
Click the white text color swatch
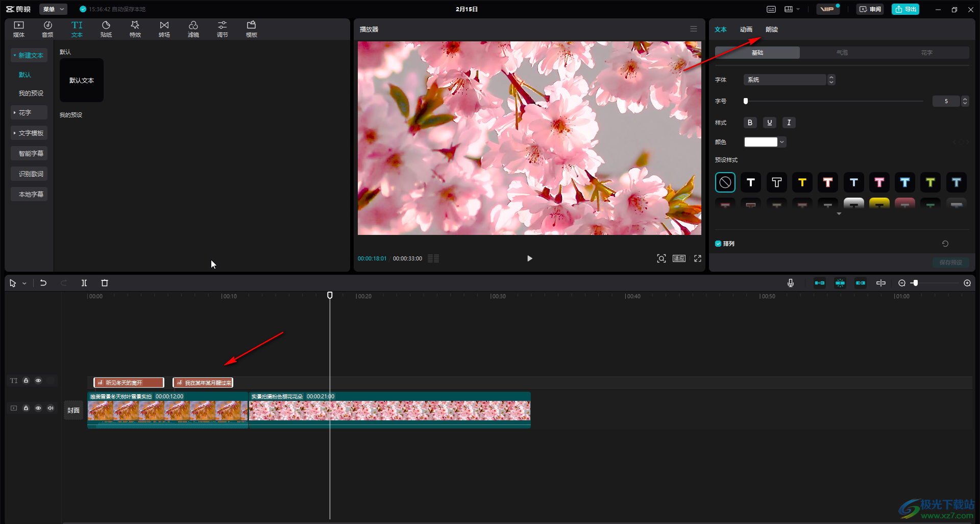[761, 142]
